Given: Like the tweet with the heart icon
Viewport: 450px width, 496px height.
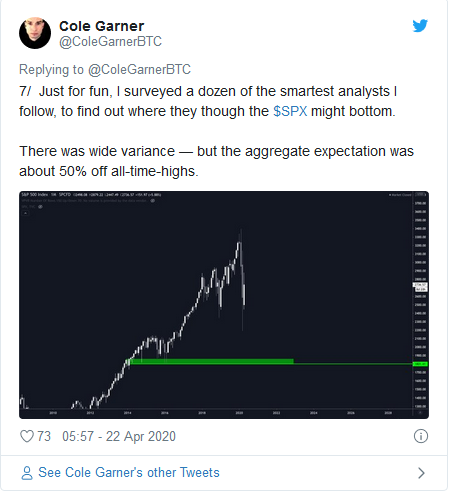Looking at the screenshot, I should [x=27, y=436].
